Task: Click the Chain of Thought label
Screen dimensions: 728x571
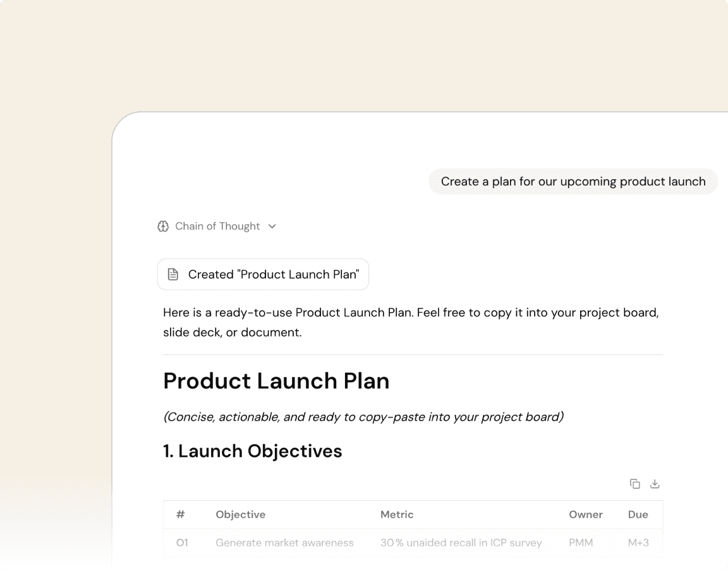Action: pos(217,226)
